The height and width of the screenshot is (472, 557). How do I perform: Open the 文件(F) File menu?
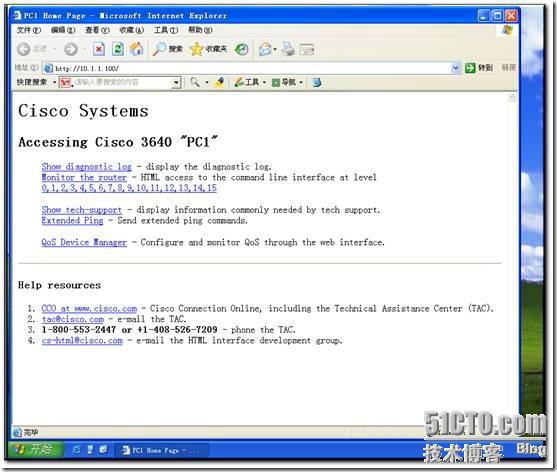click(29, 30)
